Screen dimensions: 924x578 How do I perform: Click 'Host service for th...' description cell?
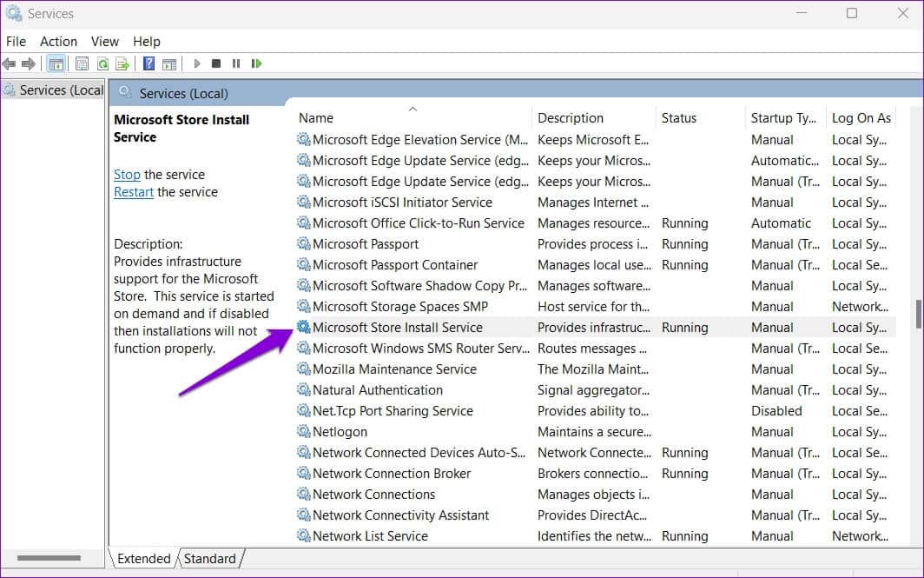pyautogui.click(x=593, y=306)
